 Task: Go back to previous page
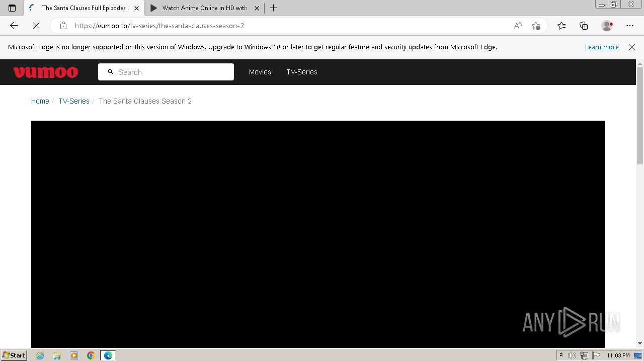click(x=14, y=26)
